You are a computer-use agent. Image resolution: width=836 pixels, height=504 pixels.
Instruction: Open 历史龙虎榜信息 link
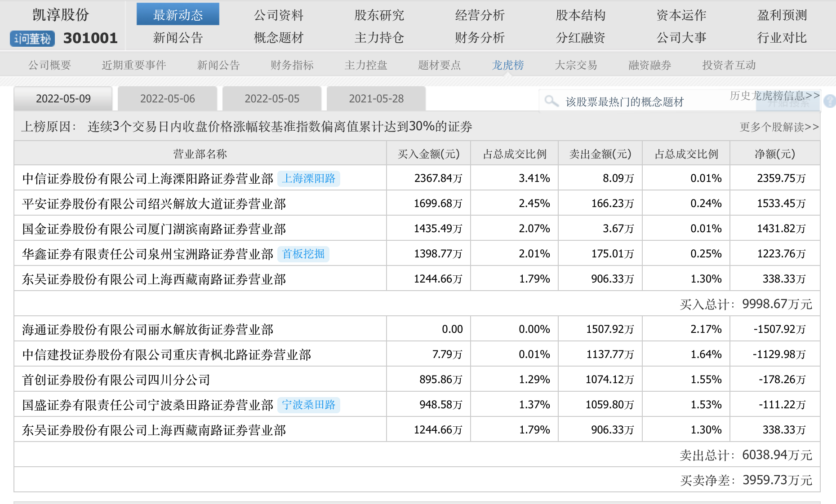pos(774,95)
